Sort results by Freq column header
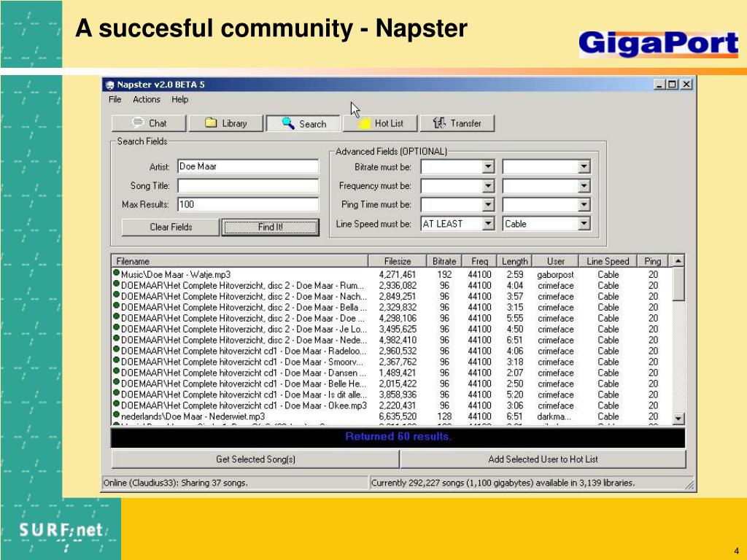The height and width of the screenshot is (560, 747). (479, 261)
